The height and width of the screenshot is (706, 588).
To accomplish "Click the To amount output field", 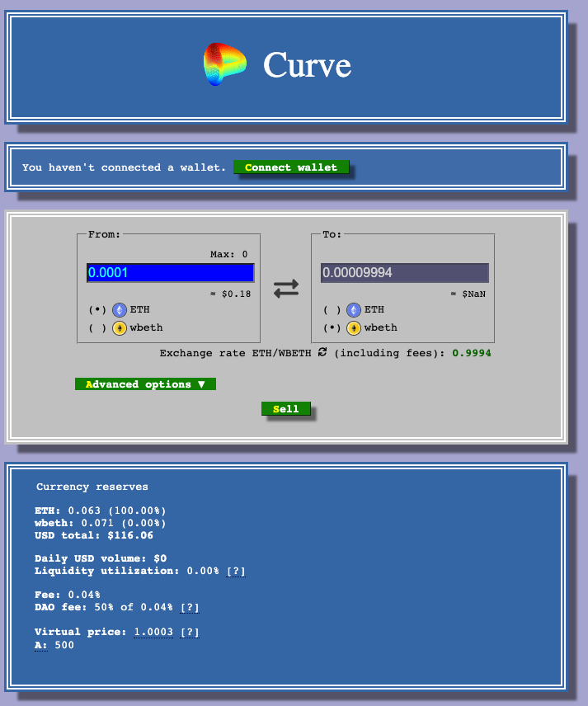I will (405, 273).
